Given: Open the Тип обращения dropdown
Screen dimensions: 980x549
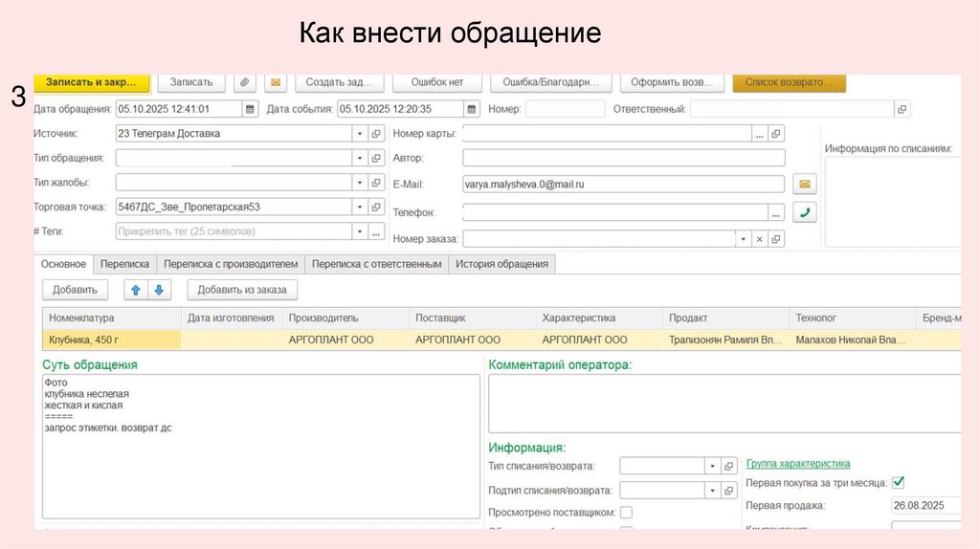Looking at the screenshot, I should point(360,158).
